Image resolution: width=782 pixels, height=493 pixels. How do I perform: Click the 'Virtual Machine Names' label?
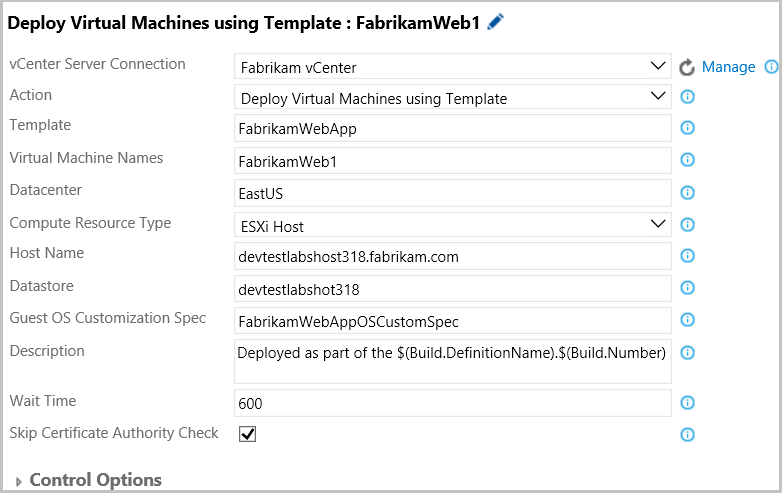(x=86, y=158)
